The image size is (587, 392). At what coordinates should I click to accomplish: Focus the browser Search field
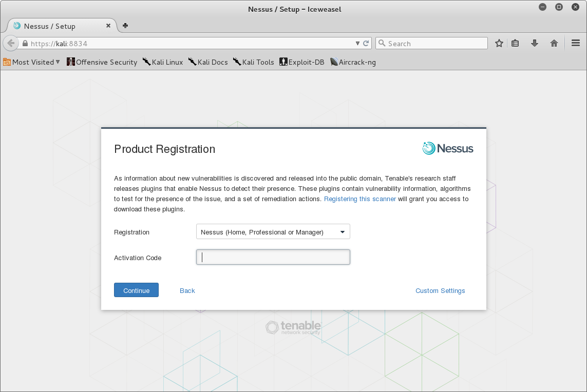click(x=431, y=44)
